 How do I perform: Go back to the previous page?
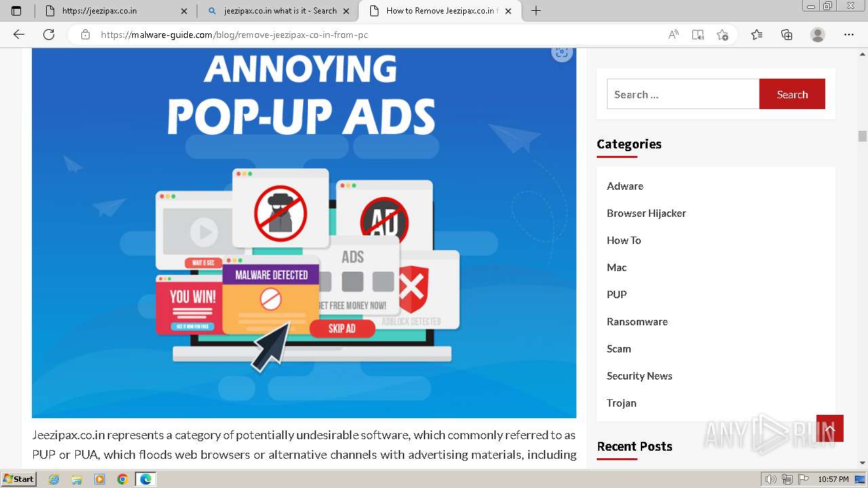click(19, 35)
